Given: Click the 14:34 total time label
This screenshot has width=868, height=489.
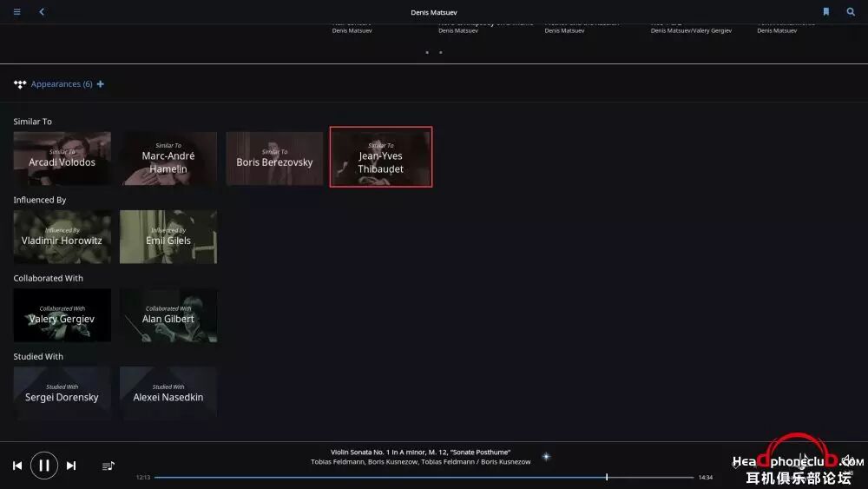Looking at the screenshot, I should point(705,478).
